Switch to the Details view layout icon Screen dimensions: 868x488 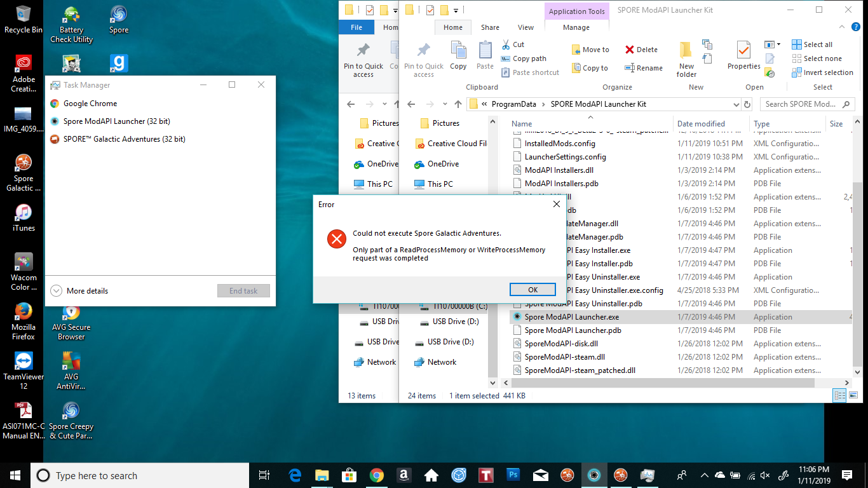839,396
